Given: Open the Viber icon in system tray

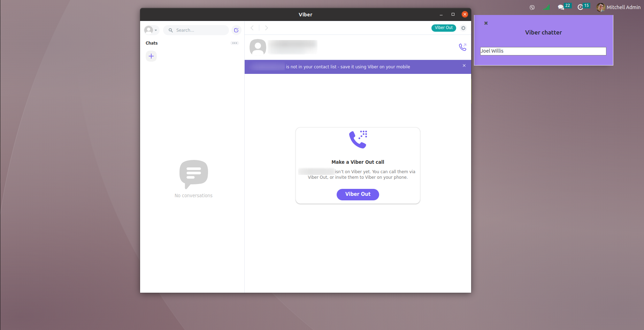Looking at the screenshot, I should coord(532,7).
